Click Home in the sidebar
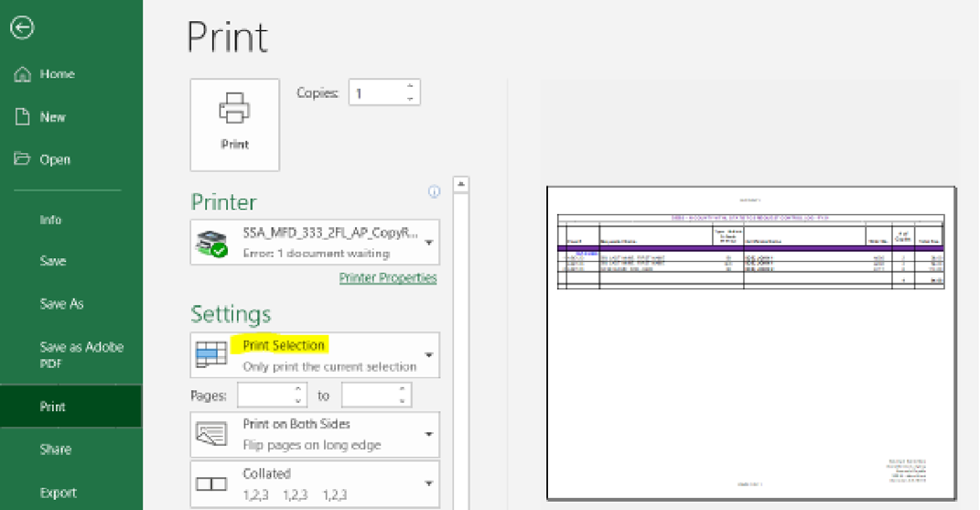 (57, 74)
